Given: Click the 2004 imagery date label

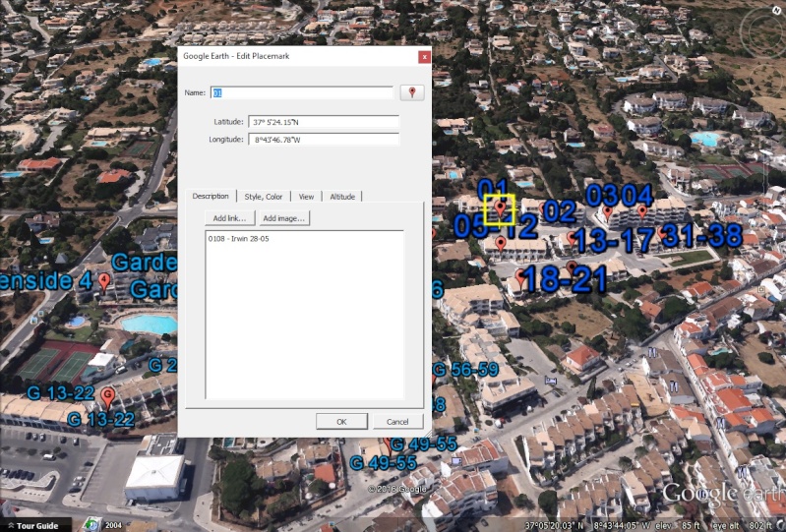Looking at the screenshot, I should pos(113,525).
